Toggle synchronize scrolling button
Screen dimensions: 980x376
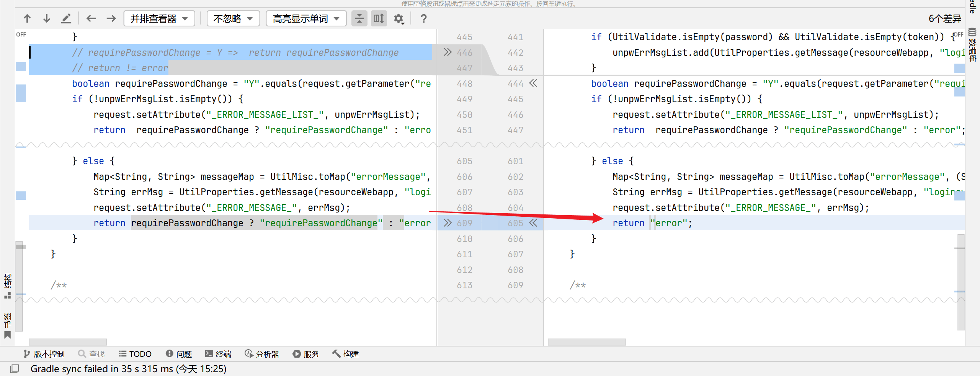[x=379, y=18]
